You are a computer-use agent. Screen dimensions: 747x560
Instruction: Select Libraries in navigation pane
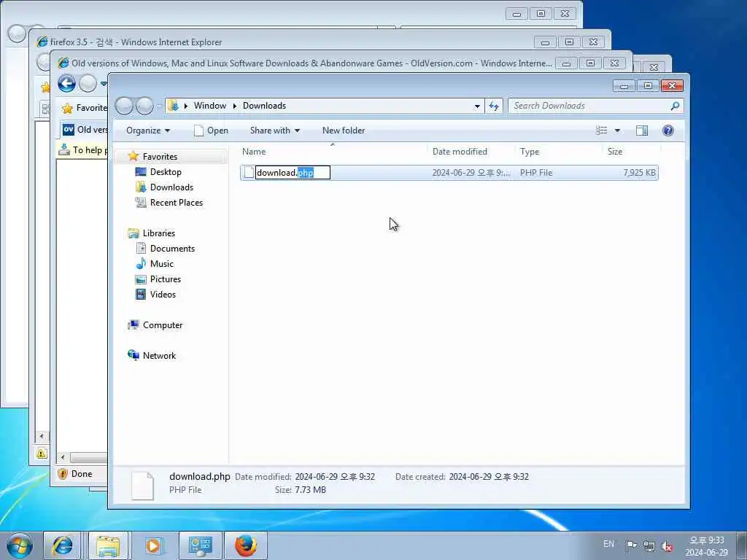click(158, 233)
